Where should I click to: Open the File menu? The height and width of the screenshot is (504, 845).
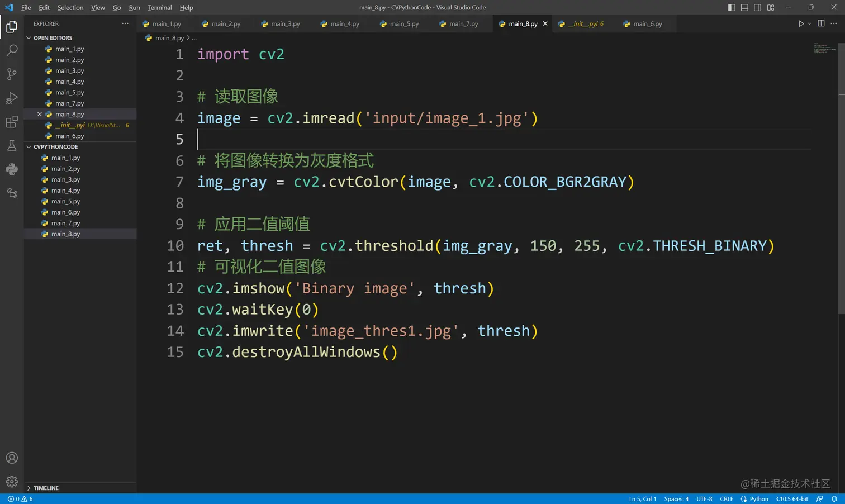click(x=26, y=7)
